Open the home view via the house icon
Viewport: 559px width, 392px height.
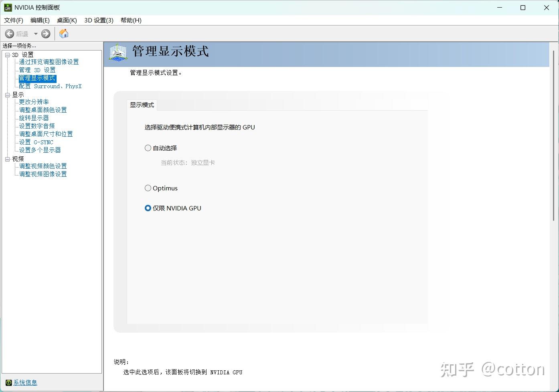(63, 34)
